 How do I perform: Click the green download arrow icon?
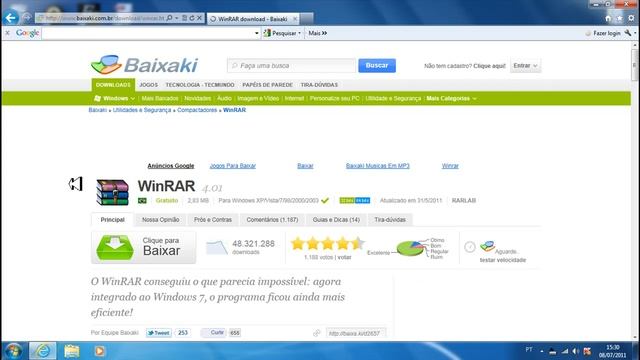click(115, 247)
